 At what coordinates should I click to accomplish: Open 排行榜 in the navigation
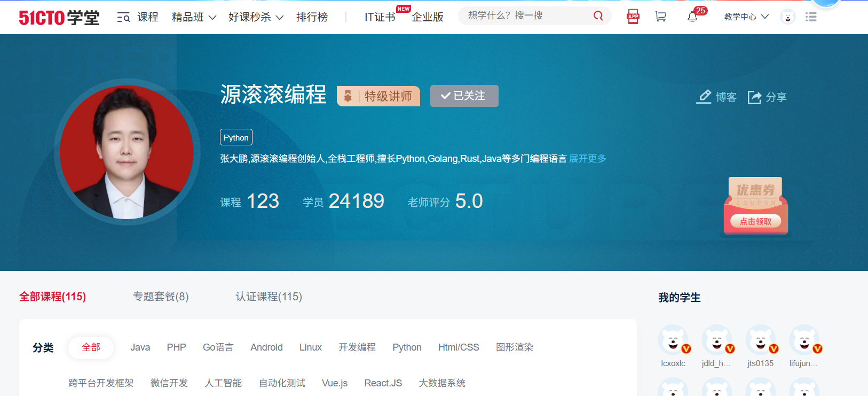point(312,17)
